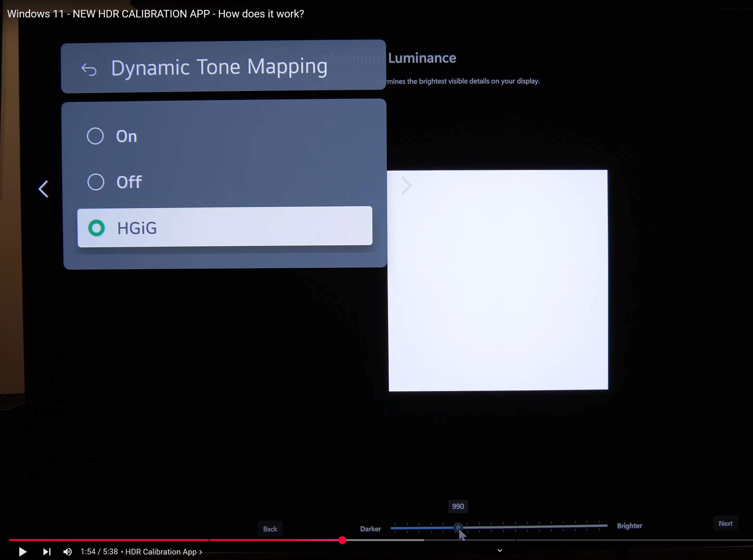
Task: Click the luminance slider handle at 990
Action: coord(458,528)
